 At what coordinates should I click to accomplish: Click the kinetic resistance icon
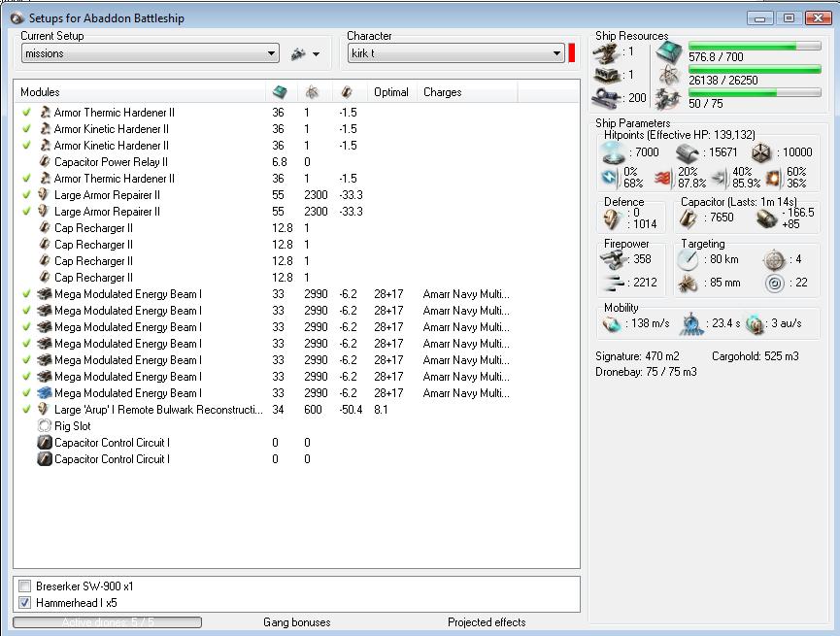tap(719, 178)
